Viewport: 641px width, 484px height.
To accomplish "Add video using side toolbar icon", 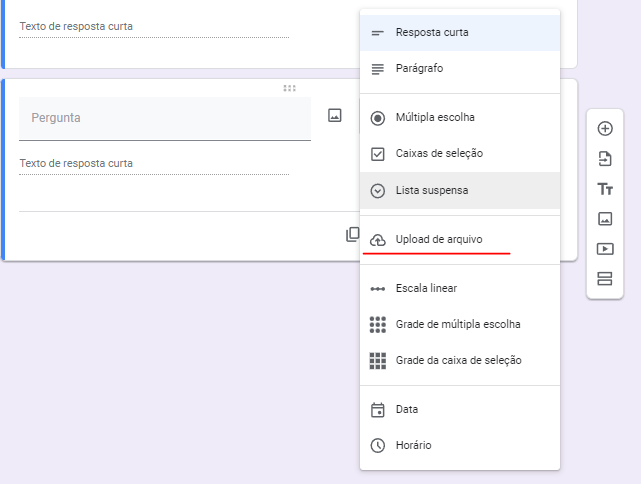I will (x=605, y=249).
